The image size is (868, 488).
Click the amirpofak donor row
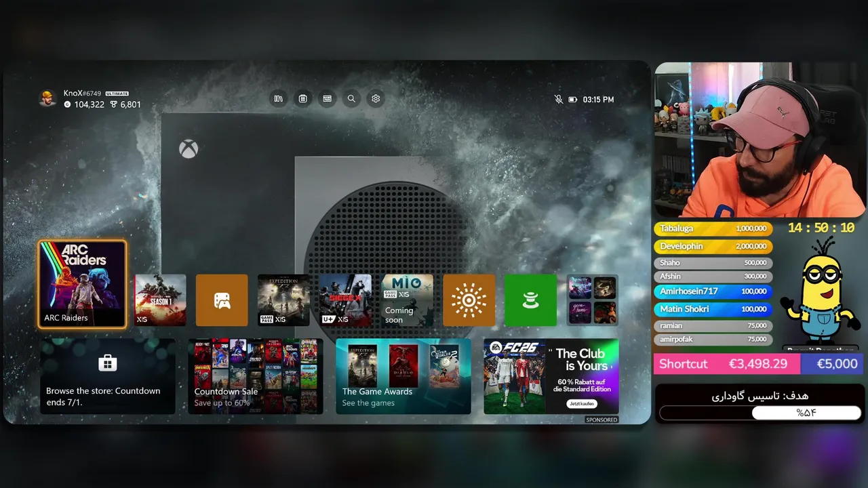[x=713, y=340]
